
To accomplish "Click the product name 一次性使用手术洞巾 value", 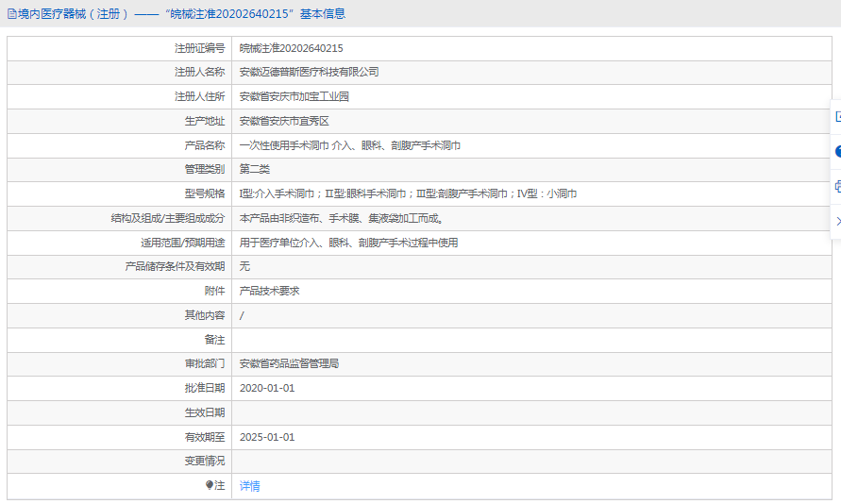I will point(349,145).
